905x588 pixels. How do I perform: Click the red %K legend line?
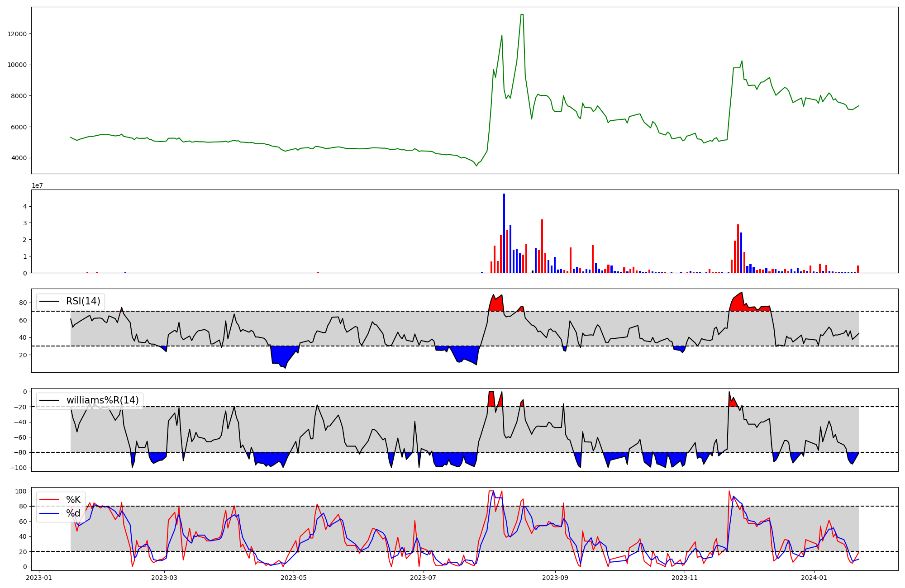click(x=49, y=500)
